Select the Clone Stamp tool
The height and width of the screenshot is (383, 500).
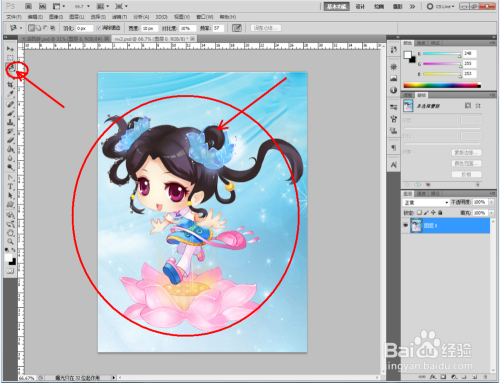[x=10, y=122]
